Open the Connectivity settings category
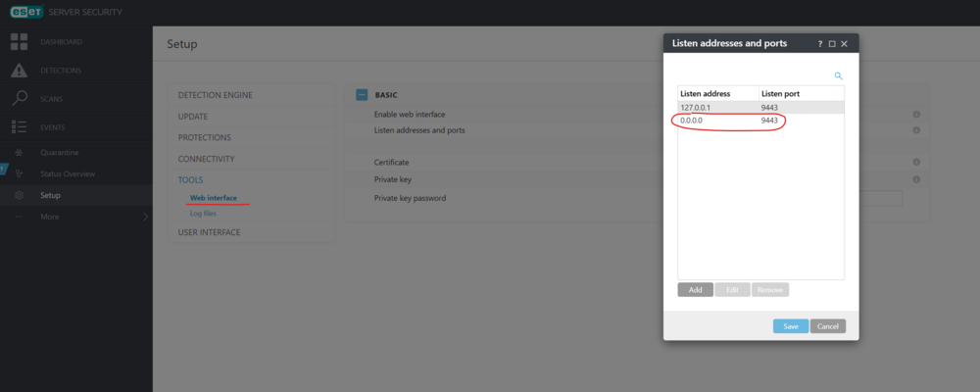Image resolution: width=980 pixels, height=392 pixels. 206,159
